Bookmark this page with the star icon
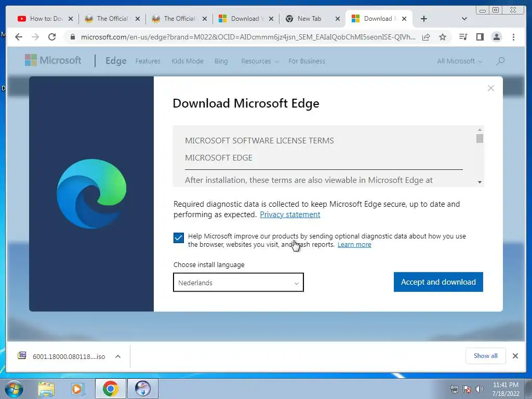This screenshot has width=532, height=399. pyautogui.click(x=443, y=37)
